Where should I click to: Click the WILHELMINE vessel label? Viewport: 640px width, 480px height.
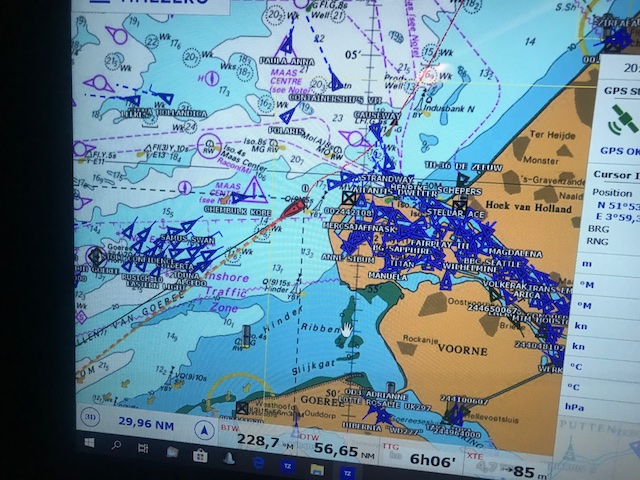pyautogui.click(x=470, y=267)
